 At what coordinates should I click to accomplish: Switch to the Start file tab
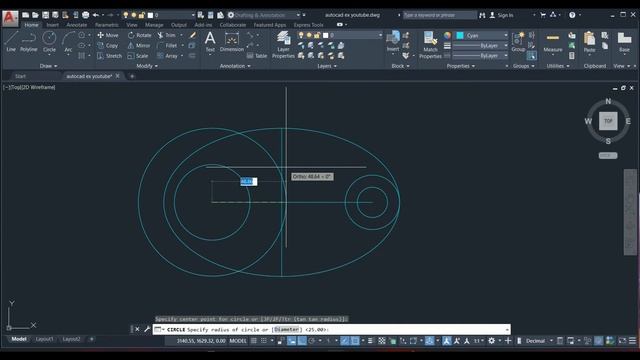click(20, 76)
